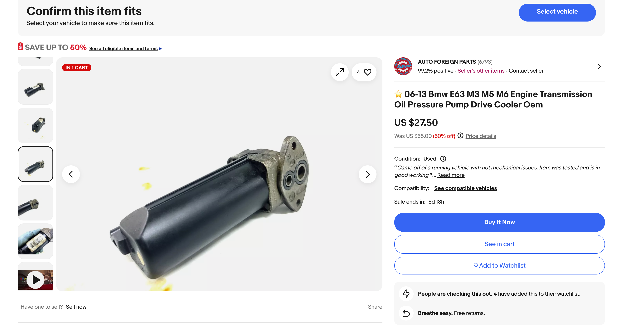This screenshot has width=644, height=327.
Task: Visit Seller's other items link
Action: coord(481,71)
